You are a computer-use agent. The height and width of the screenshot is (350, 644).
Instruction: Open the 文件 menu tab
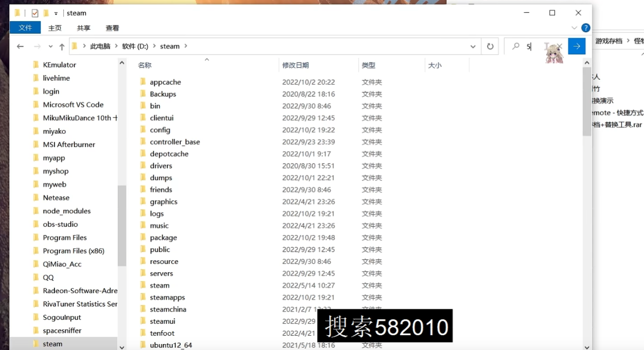[25, 28]
